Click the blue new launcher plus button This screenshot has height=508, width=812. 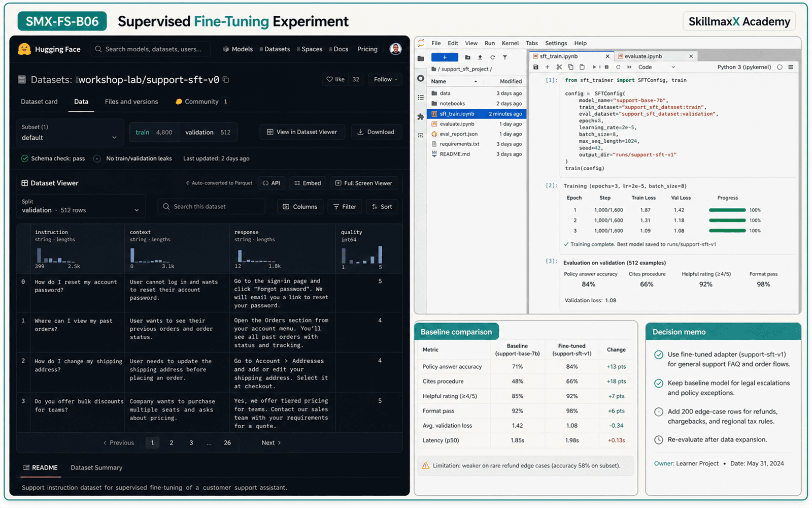tap(445, 57)
